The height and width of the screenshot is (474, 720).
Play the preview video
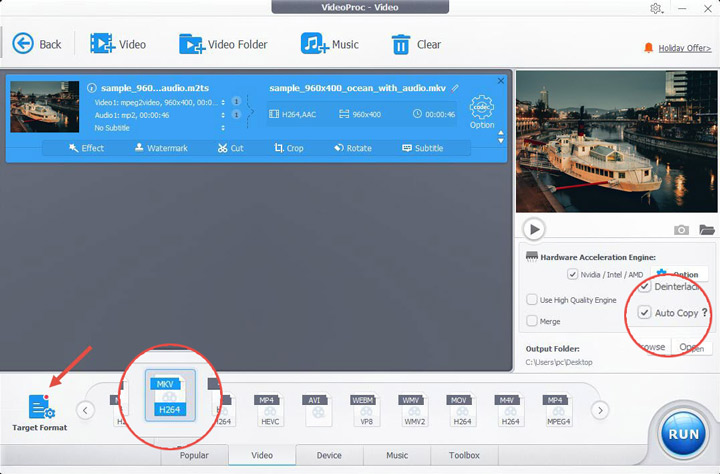pos(534,229)
